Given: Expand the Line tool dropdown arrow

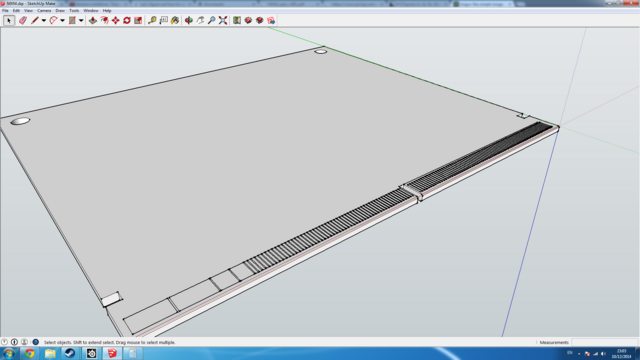Looking at the screenshot, I should 43,20.
